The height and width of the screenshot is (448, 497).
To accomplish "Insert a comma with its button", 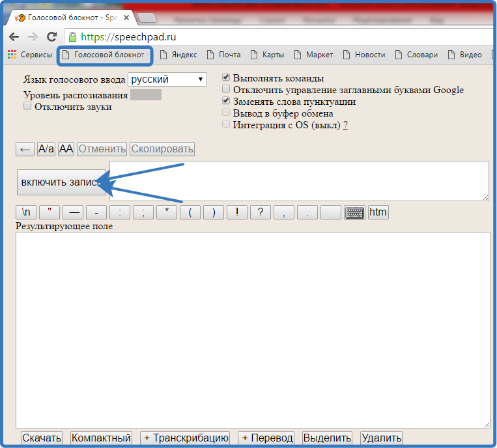I will click(284, 212).
